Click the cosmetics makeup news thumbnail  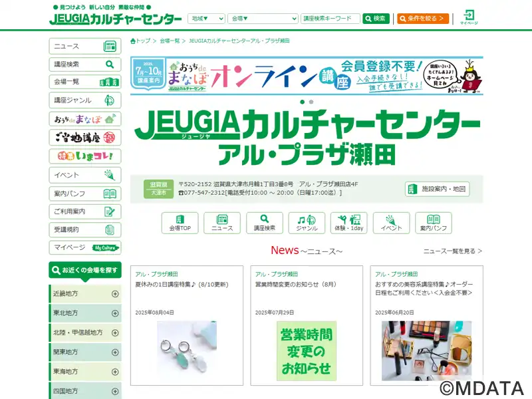[426, 351]
